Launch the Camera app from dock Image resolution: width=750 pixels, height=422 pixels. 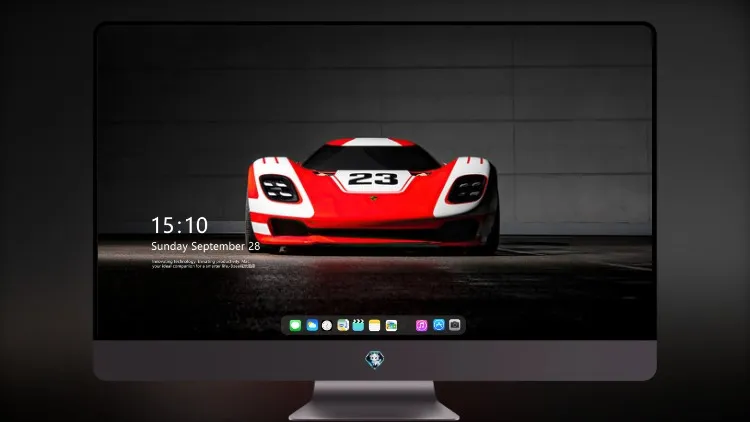coord(455,325)
